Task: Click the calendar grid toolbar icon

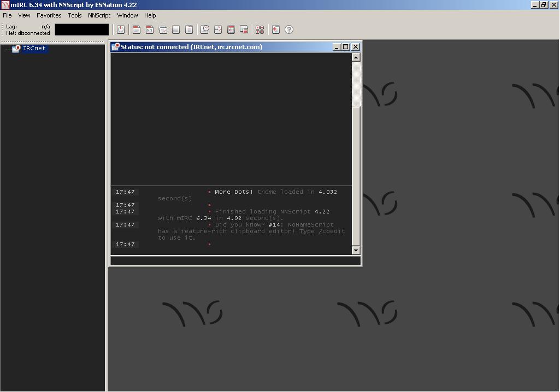Action: point(231,29)
